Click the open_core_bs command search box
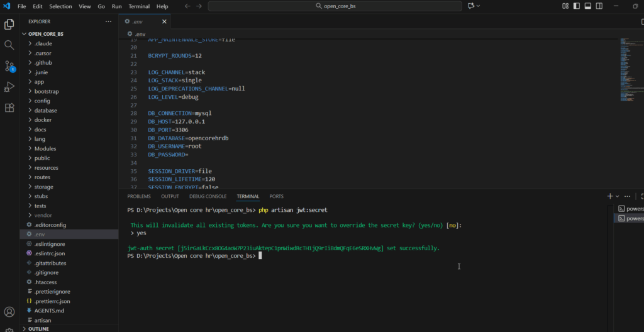The image size is (644, 332). click(334, 6)
